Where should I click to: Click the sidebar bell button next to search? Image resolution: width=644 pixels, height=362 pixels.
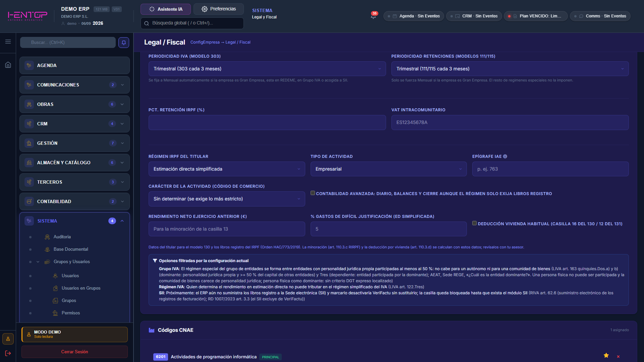(x=124, y=43)
